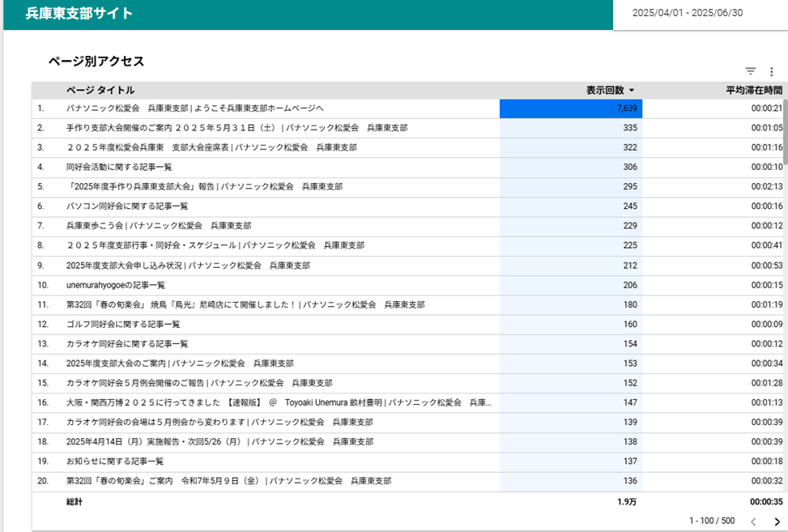
Task: Go to previous page of table results
Action: click(x=753, y=521)
